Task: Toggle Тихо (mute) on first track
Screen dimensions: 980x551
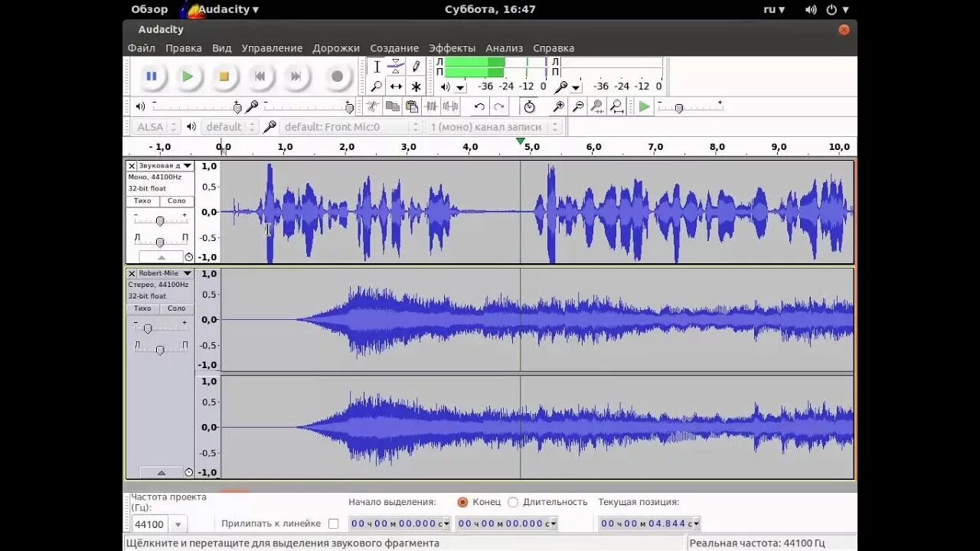Action: tap(142, 201)
